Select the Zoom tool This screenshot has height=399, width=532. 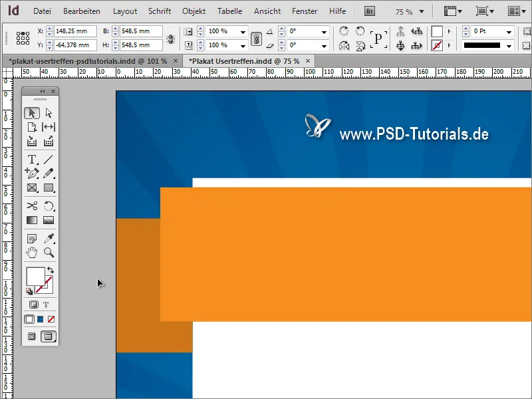click(x=49, y=253)
